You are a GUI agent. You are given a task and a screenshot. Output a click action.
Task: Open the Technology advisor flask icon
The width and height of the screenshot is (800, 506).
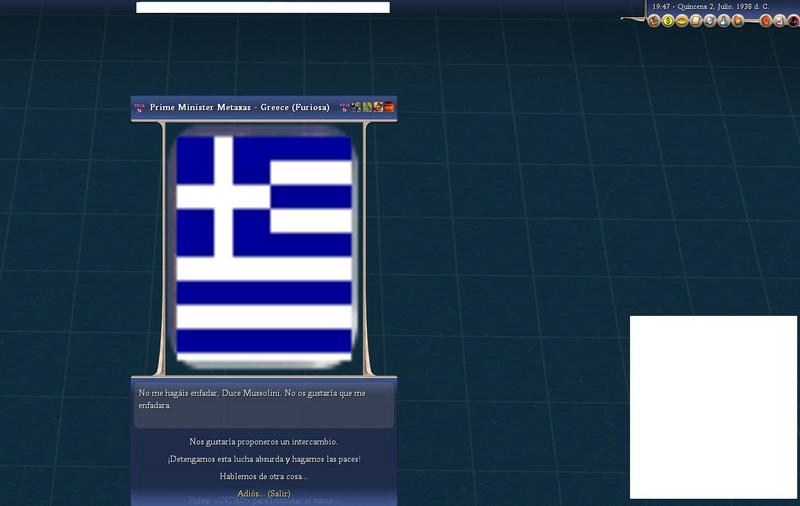(724, 21)
